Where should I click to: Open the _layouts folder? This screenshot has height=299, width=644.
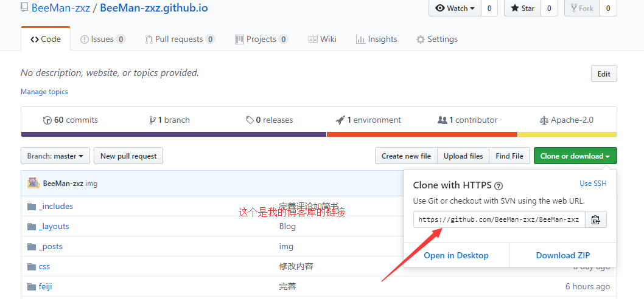coord(54,227)
